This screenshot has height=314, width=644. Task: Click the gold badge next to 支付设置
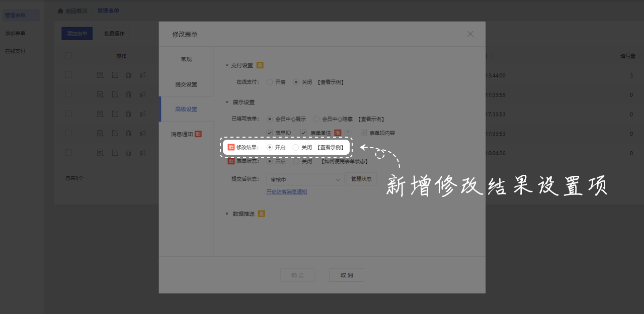(x=260, y=65)
